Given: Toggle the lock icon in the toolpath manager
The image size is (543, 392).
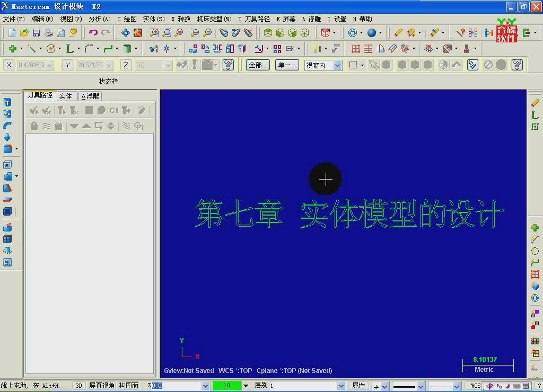Looking at the screenshot, I should 34,126.
